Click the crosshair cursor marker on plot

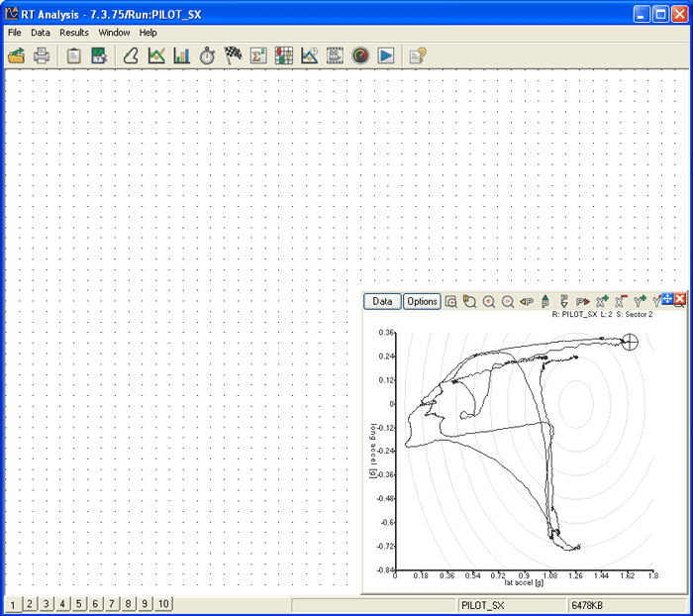(630, 342)
